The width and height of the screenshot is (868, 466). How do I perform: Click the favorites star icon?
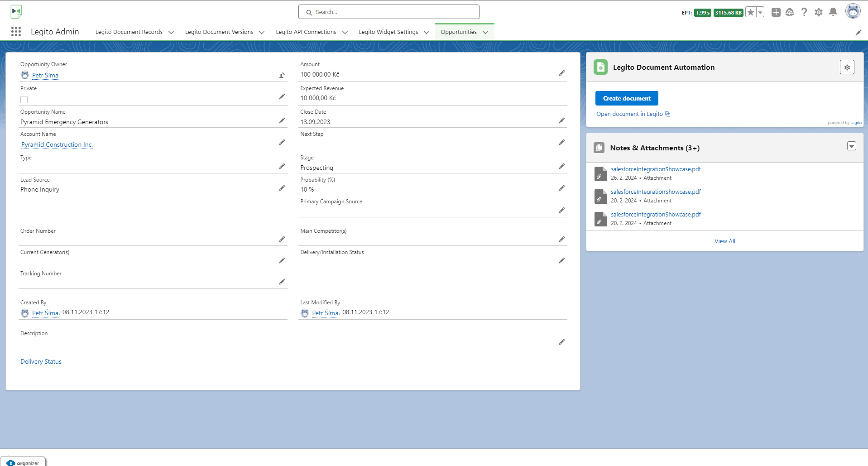tap(751, 12)
